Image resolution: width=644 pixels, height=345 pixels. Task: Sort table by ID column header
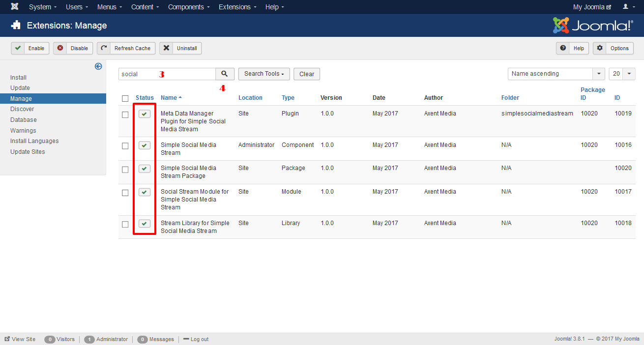point(617,98)
